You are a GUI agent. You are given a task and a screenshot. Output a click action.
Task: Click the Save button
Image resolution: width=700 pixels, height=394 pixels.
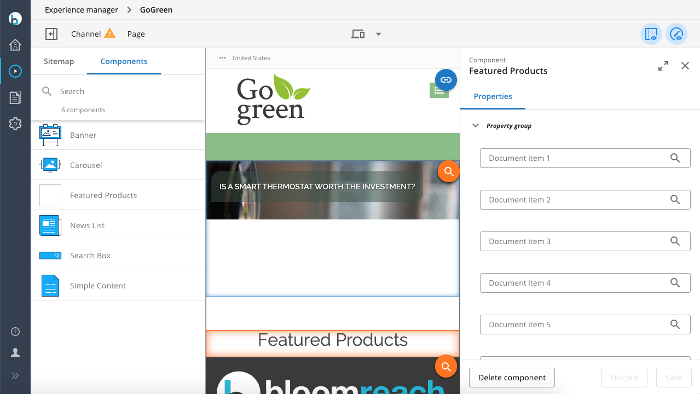pyautogui.click(x=674, y=377)
